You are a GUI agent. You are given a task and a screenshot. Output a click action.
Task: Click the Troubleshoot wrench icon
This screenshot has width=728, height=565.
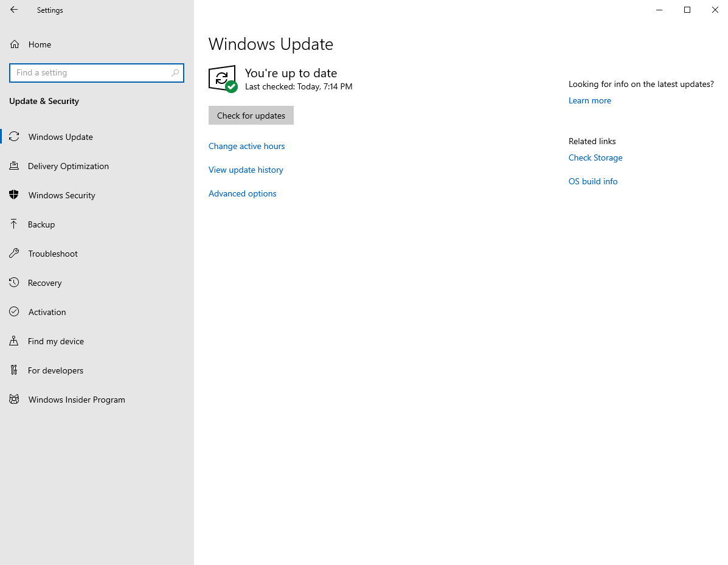(15, 254)
